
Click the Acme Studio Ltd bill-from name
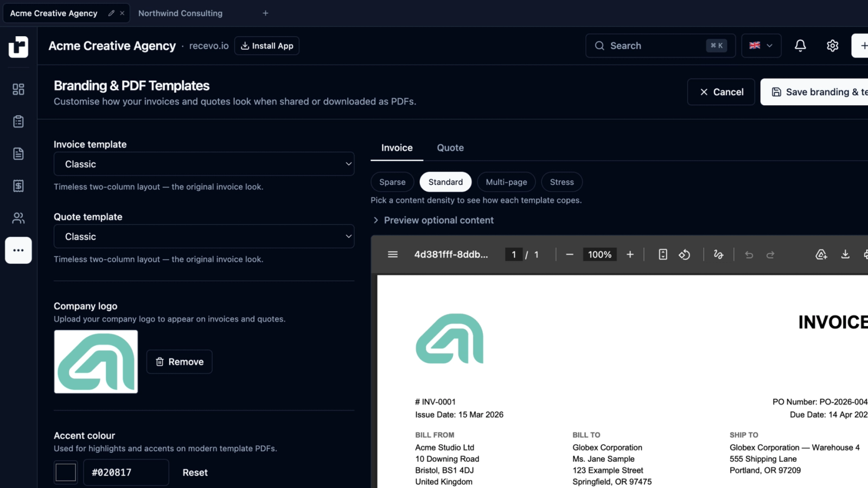click(444, 447)
